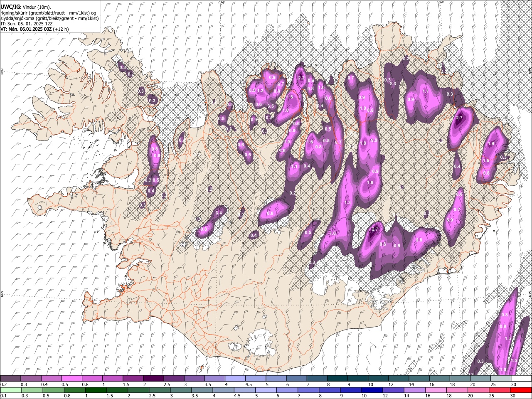Click the '30' label in the bottom legend row
Screen dimensions: 532x399
[x=514, y=396]
